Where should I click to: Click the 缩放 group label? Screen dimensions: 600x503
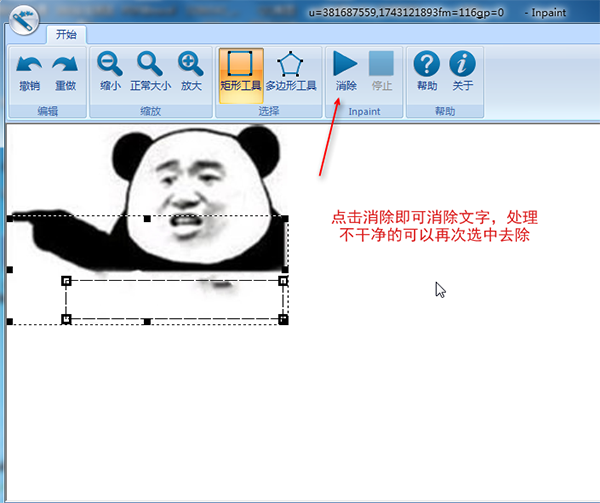tap(151, 111)
